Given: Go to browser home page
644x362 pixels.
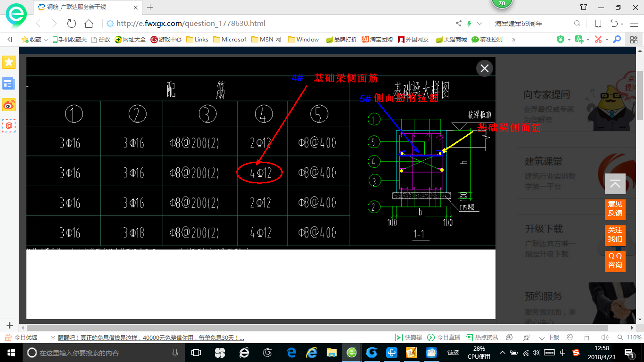Looking at the screenshot, I should tap(89, 24).
